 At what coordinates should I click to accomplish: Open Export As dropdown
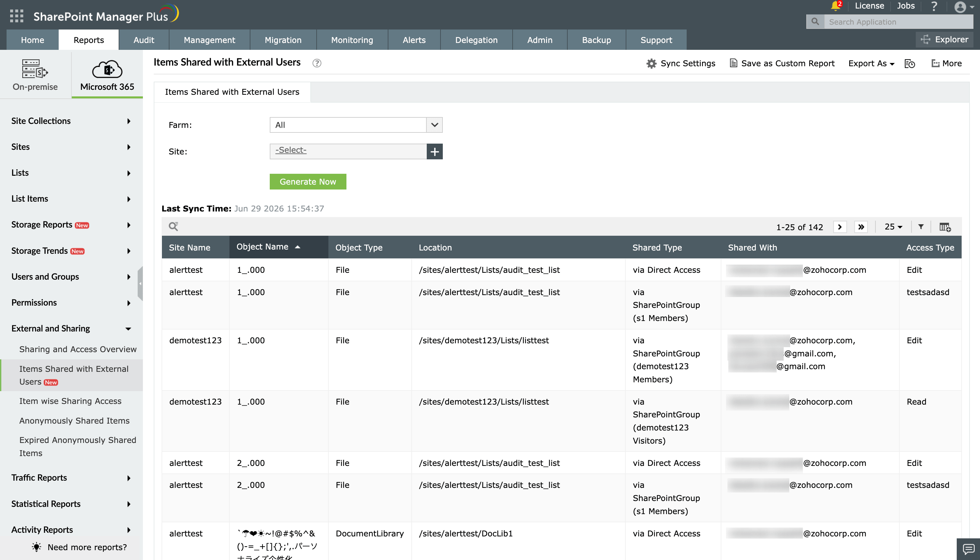(x=871, y=64)
